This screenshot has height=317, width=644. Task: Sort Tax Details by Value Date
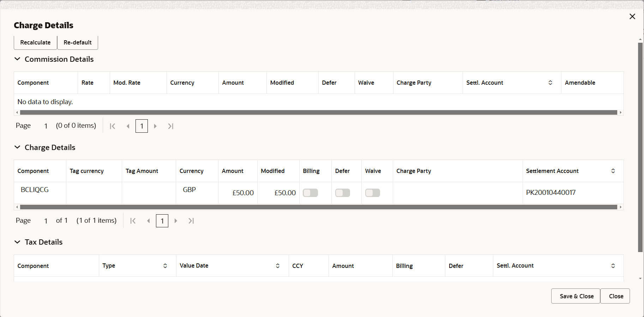tap(278, 266)
